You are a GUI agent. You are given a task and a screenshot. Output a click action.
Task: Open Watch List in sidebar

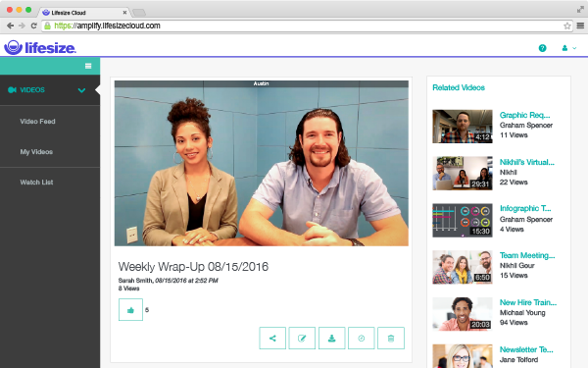pyautogui.click(x=36, y=183)
